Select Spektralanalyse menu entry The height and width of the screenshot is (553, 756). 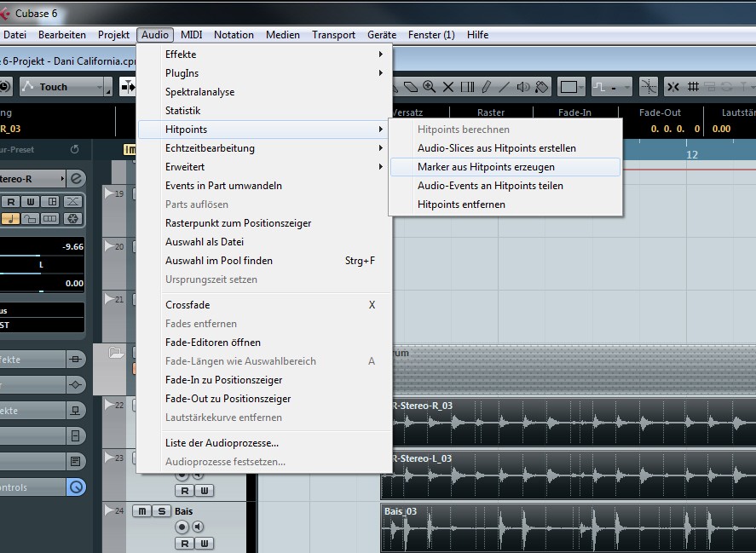coord(264,92)
